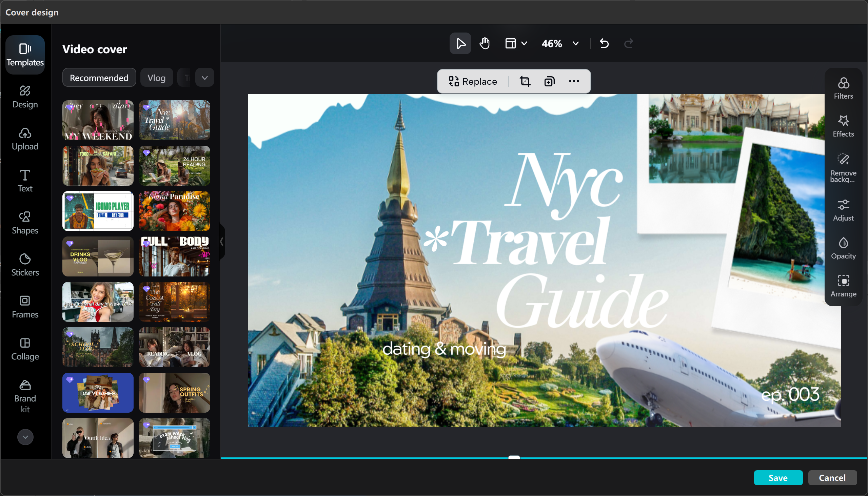Select the hand pan tool
Viewport: 868px width, 496px height.
(x=485, y=44)
